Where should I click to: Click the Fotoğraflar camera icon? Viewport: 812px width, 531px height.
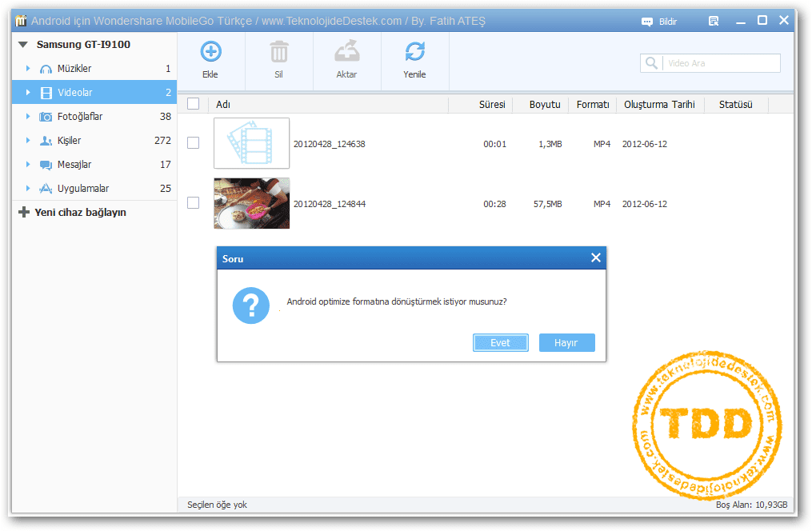click(x=46, y=117)
